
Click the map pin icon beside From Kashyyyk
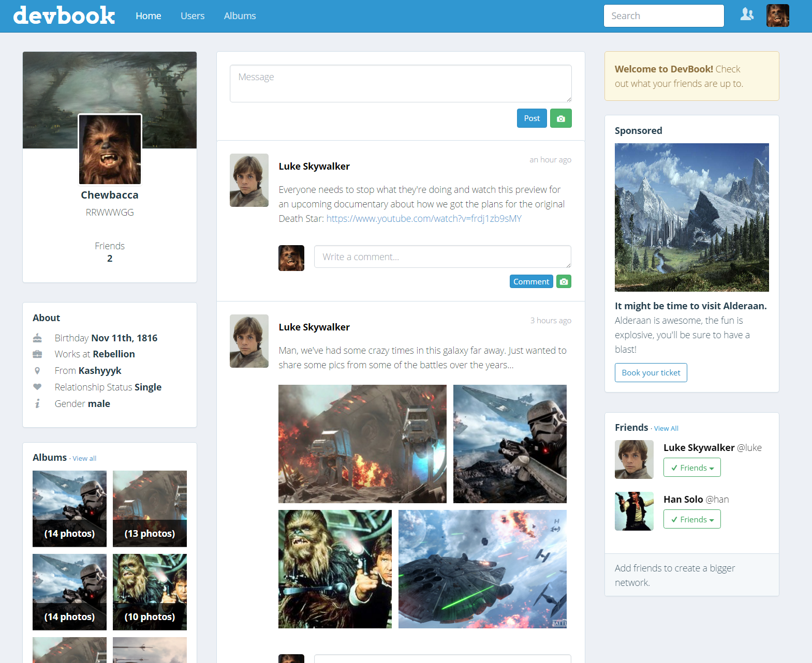pos(37,371)
